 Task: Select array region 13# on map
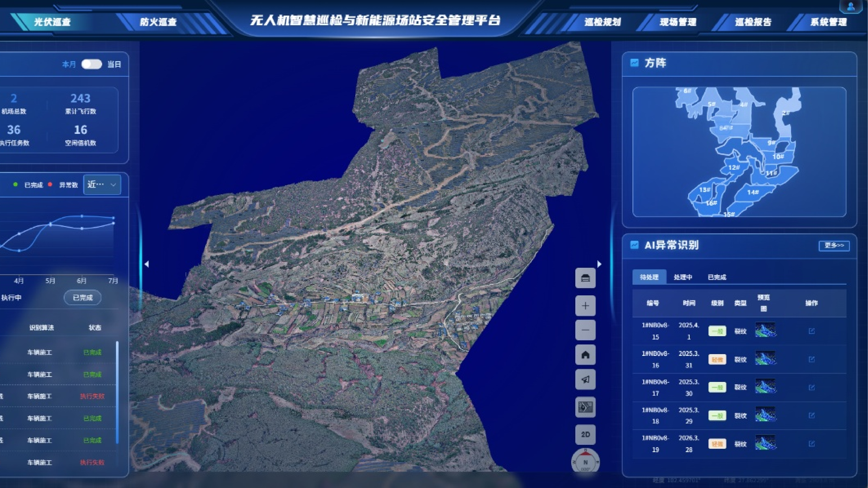coord(704,190)
